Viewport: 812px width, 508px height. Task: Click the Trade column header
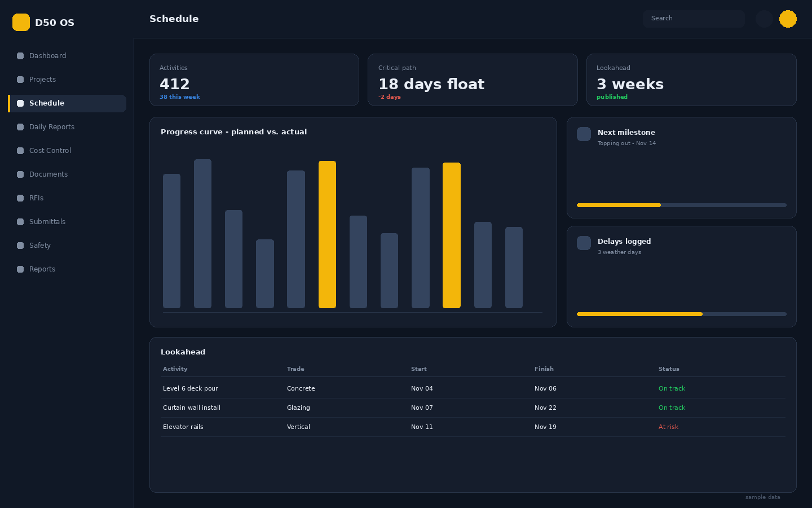tap(295, 369)
